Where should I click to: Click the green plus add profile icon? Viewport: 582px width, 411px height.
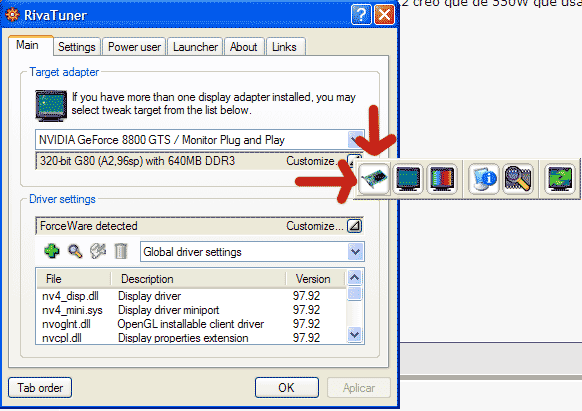[52, 251]
